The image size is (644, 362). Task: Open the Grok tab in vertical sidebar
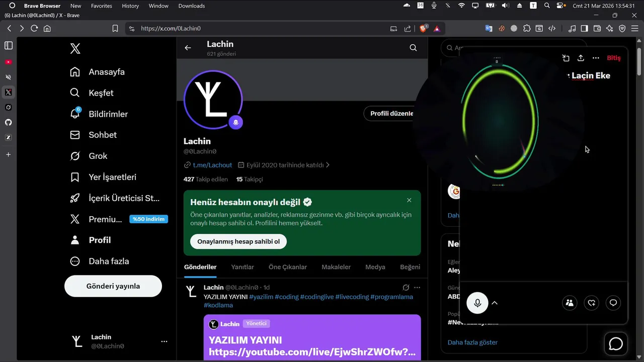tap(8, 107)
